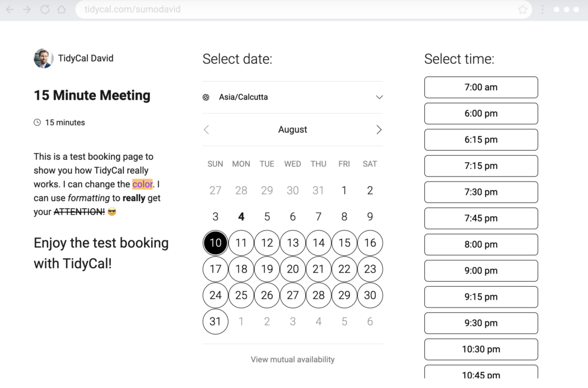Choose August 21 date

[x=318, y=269]
